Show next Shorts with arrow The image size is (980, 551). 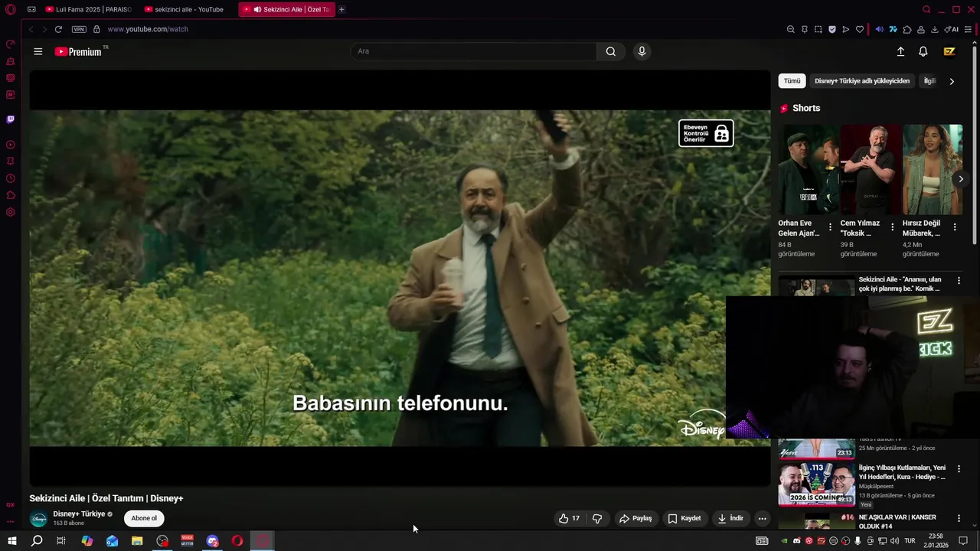tap(961, 179)
